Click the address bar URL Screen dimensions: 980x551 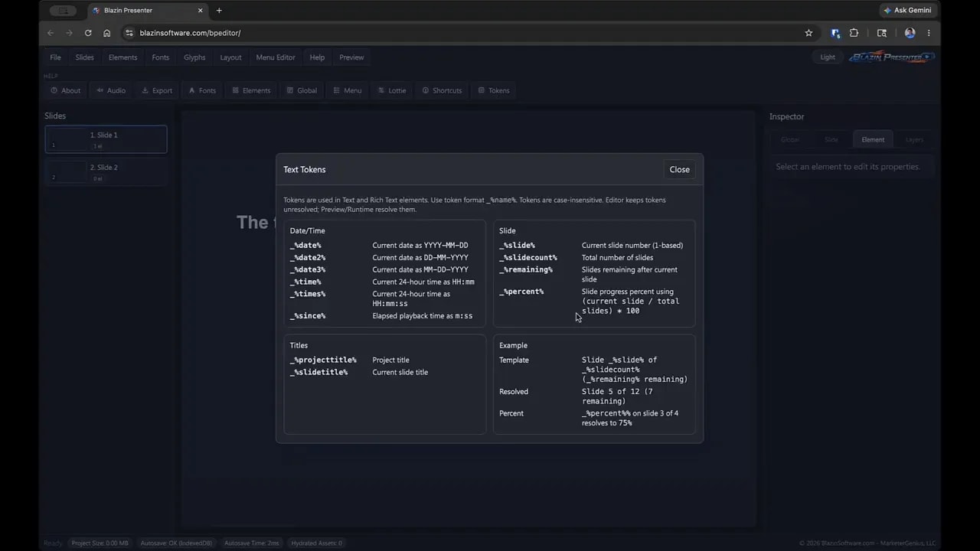[x=190, y=33]
